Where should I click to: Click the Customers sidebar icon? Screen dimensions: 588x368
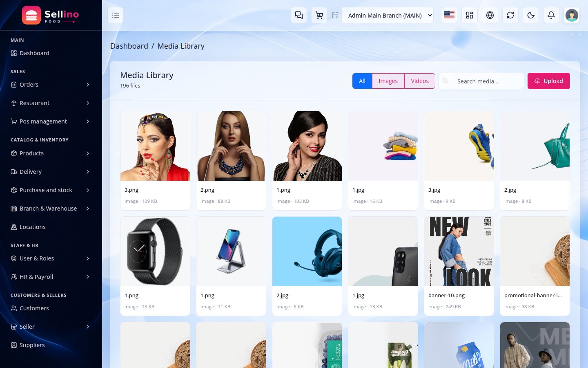tap(14, 308)
